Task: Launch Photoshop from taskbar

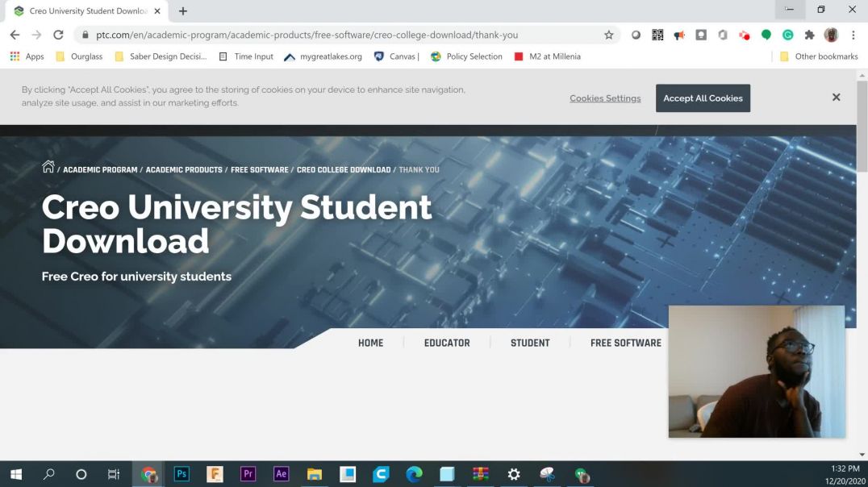Action: (x=182, y=474)
